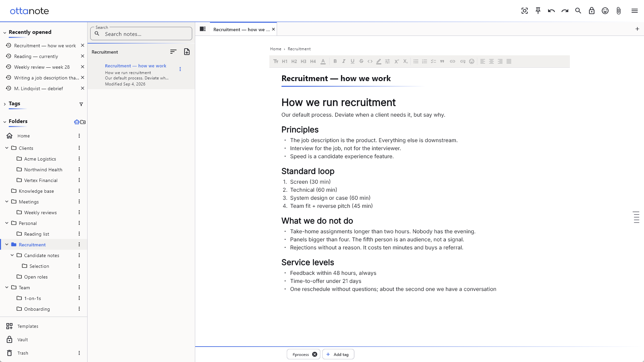Lock the note with the padlock icon
Screen dimensions: 644x362
click(x=592, y=11)
